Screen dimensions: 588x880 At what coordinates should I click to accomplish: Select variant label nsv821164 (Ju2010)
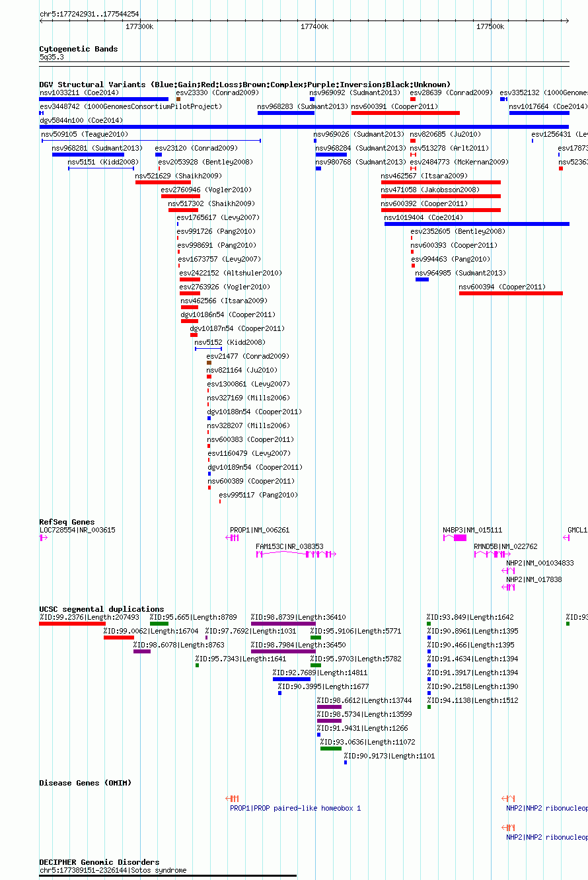click(x=242, y=370)
